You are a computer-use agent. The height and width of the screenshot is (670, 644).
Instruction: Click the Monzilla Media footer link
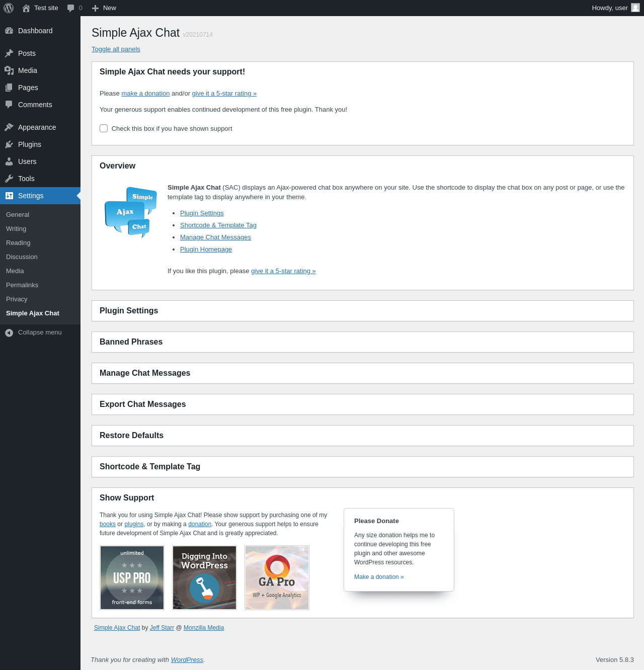pyautogui.click(x=204, y=628)
